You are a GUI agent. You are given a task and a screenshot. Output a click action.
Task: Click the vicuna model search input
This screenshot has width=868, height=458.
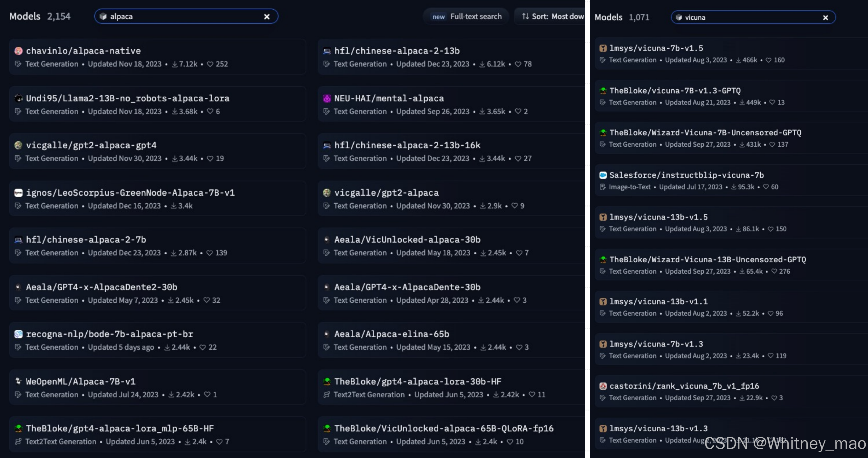[x=753, y=17]
